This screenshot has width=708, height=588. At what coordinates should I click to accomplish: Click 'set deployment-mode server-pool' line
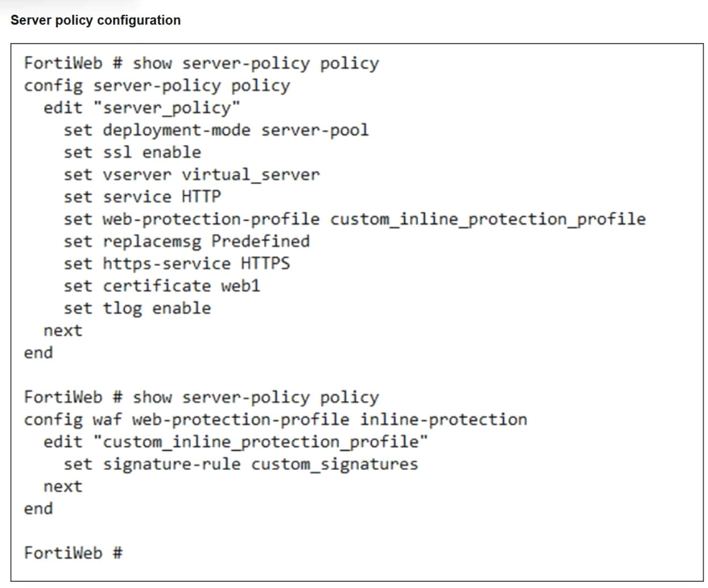pyautogui.click(x=216, y=130)
